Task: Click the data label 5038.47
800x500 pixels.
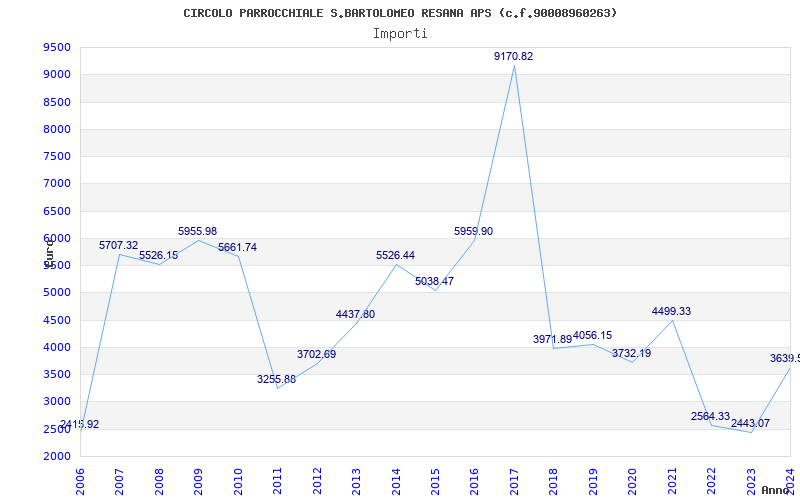Action: (x=435, y=282)
